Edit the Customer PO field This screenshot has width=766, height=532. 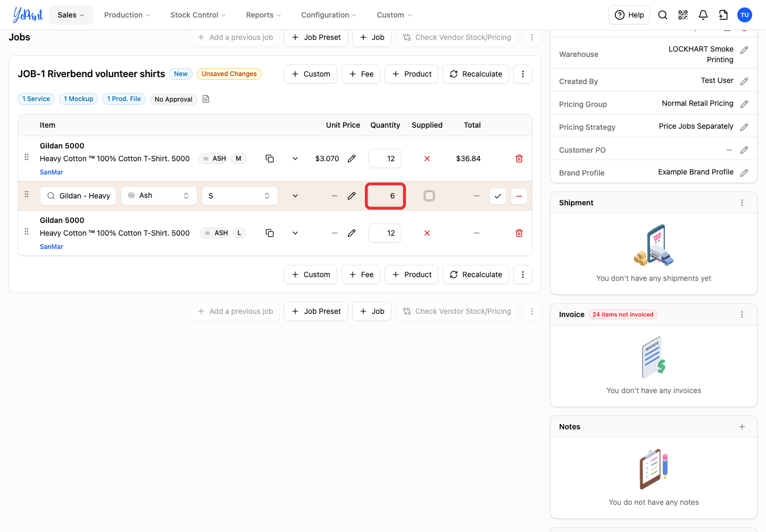pos(744,150)
